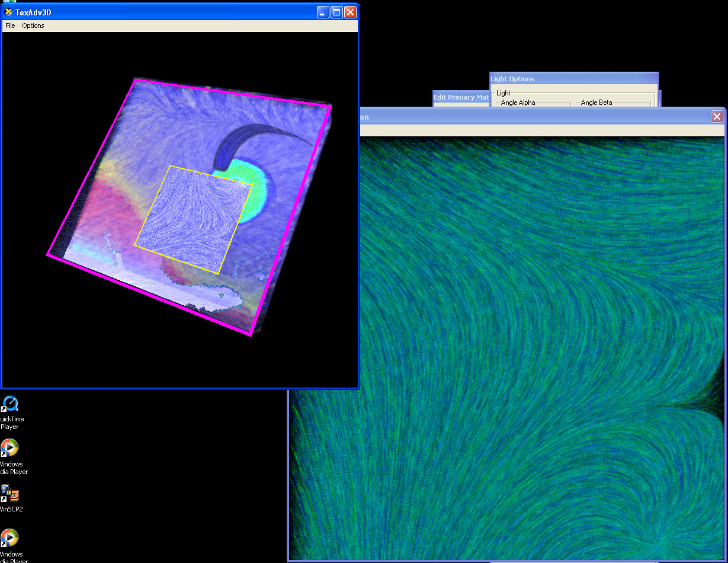The image size is (728, 563).
Task: Open the WinSCP2 desktop shortcut
Action: pyautogui.click(x=11, y=494)
